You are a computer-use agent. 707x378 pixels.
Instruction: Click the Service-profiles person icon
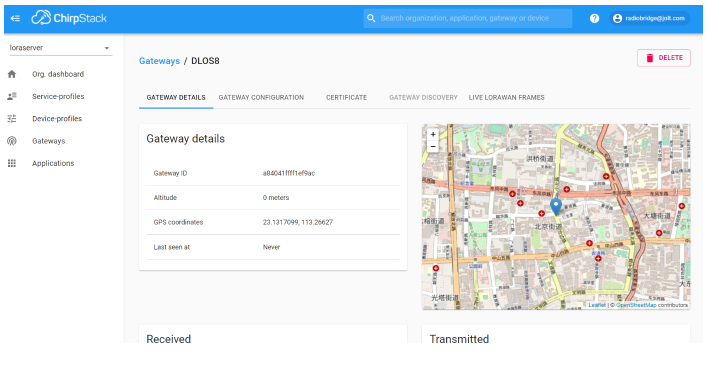pyautogui.click(x=12, y=96)
